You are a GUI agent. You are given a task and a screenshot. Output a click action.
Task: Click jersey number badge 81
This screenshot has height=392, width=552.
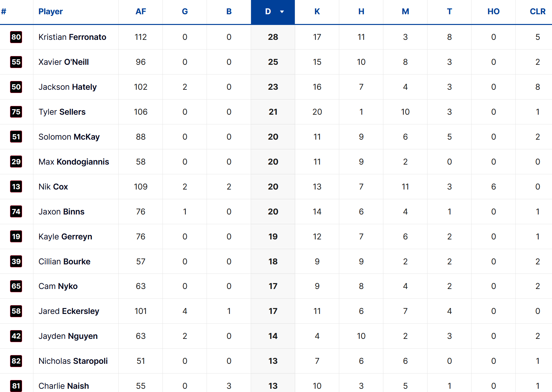coord(16,386)
